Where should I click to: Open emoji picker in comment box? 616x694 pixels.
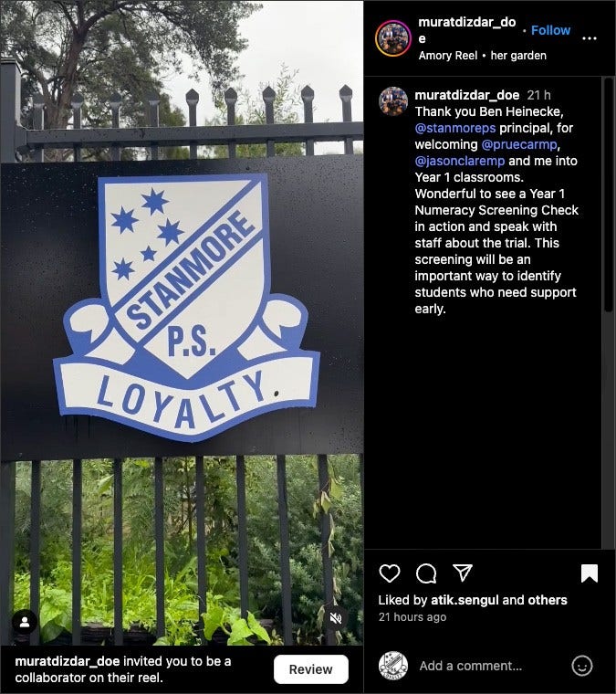click(x=582, y=665)
